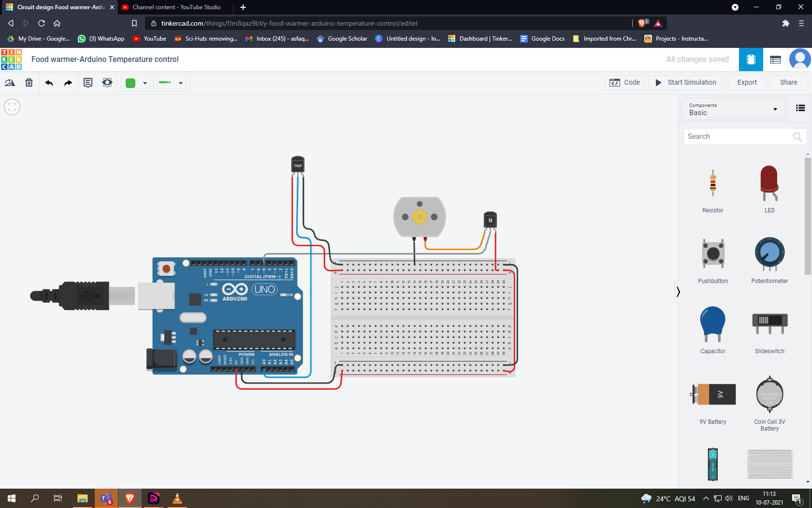
Task: Select the Rotate tool in the toolbar
Action: pyautogui.click(x=10, y=82)
